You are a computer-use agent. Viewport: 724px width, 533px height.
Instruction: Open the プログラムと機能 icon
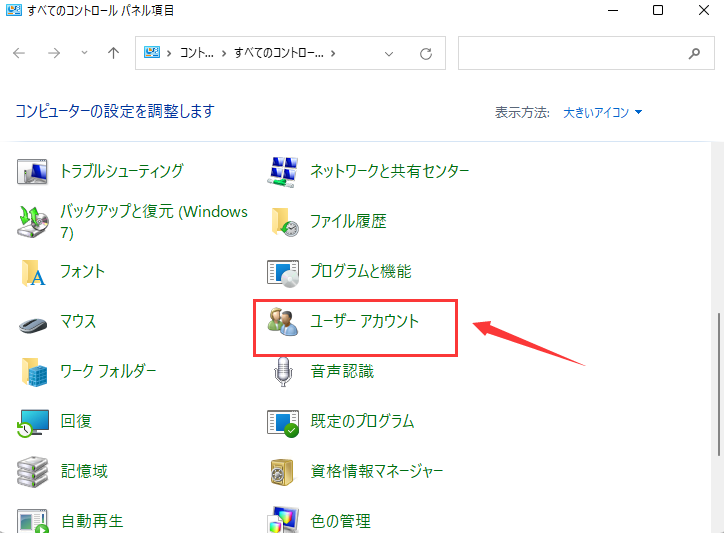(283, 273)
